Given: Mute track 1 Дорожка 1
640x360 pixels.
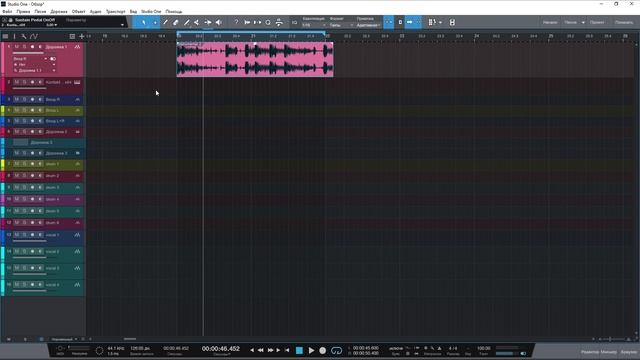Looking at the screenshot, I should 17,47.
